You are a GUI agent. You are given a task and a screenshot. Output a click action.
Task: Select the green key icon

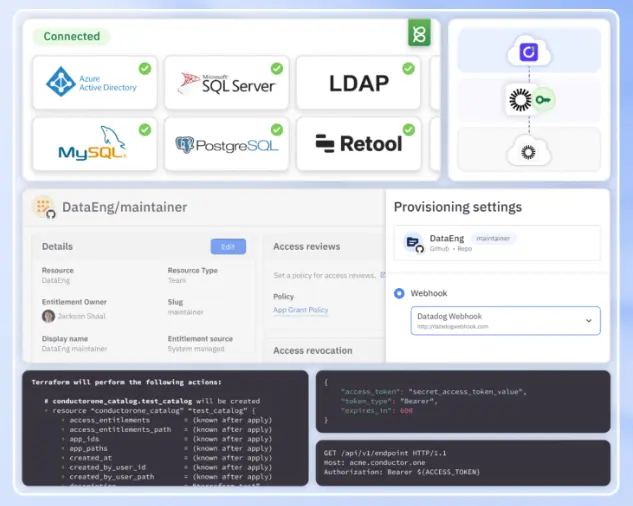543,100
